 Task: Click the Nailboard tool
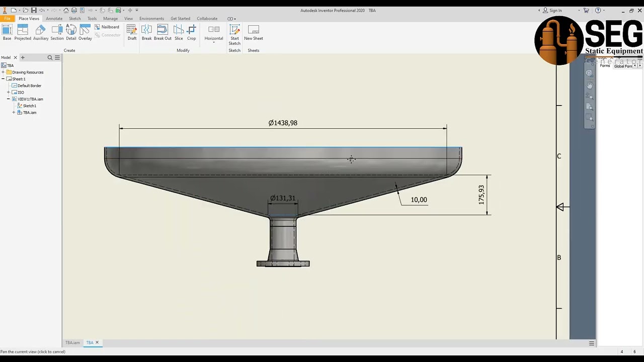107,27
